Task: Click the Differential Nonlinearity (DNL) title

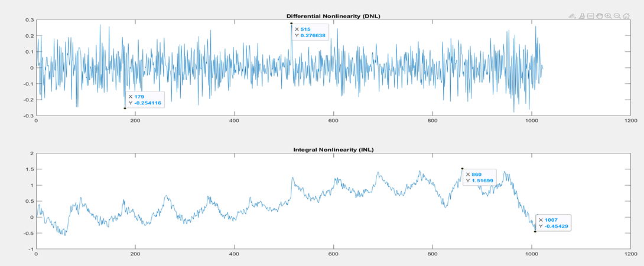Action: (x=333, y=15)
